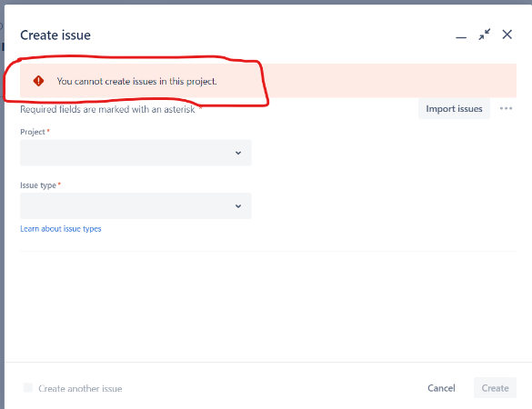532x409 pixels.
Task: Close the Create issue dialog
Action: (507, 35)
